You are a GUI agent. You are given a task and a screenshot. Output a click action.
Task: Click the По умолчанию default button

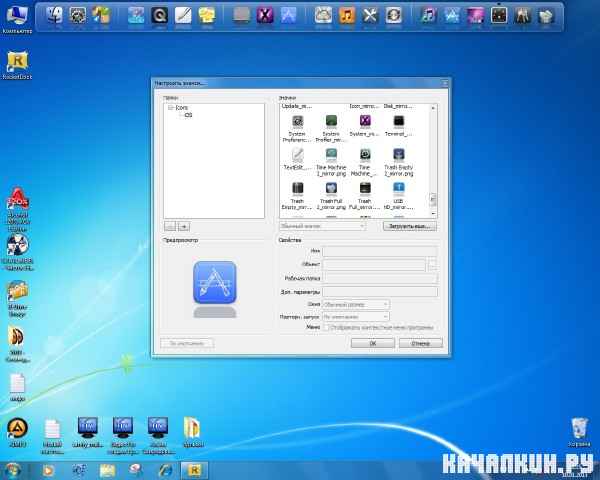(187, 343)
